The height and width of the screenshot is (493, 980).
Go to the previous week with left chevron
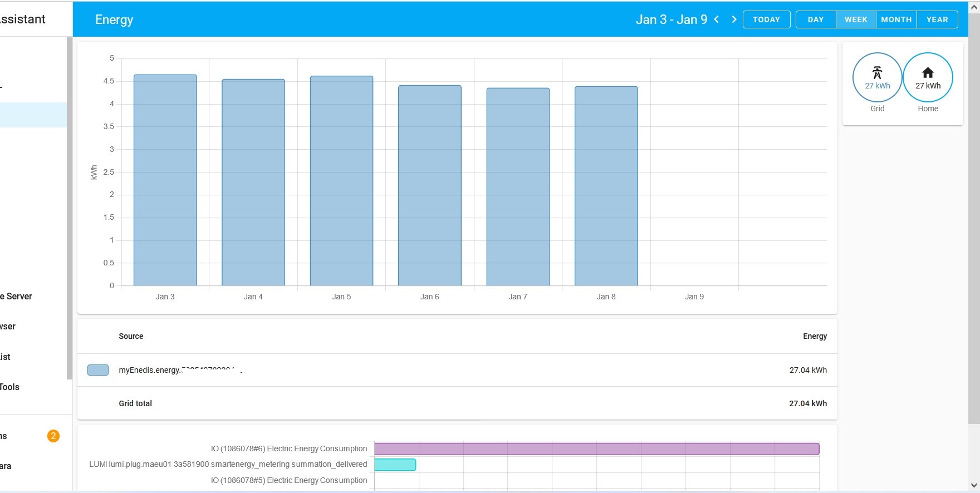click(x=717, y=19)
